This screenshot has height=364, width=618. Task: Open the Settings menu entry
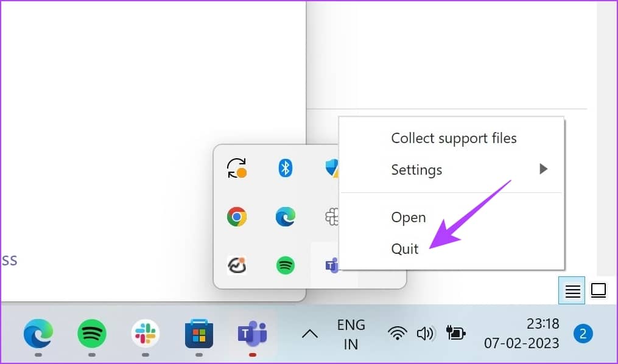point(452,169)
